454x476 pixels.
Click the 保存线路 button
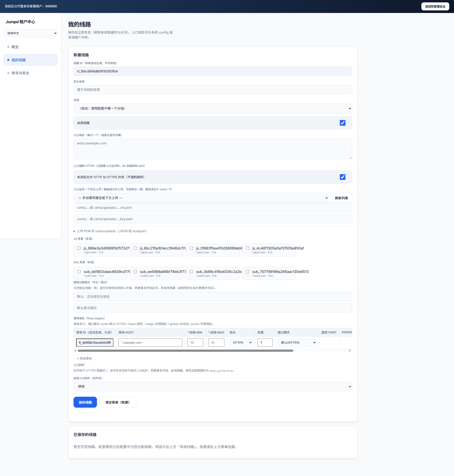coord(85,402)
